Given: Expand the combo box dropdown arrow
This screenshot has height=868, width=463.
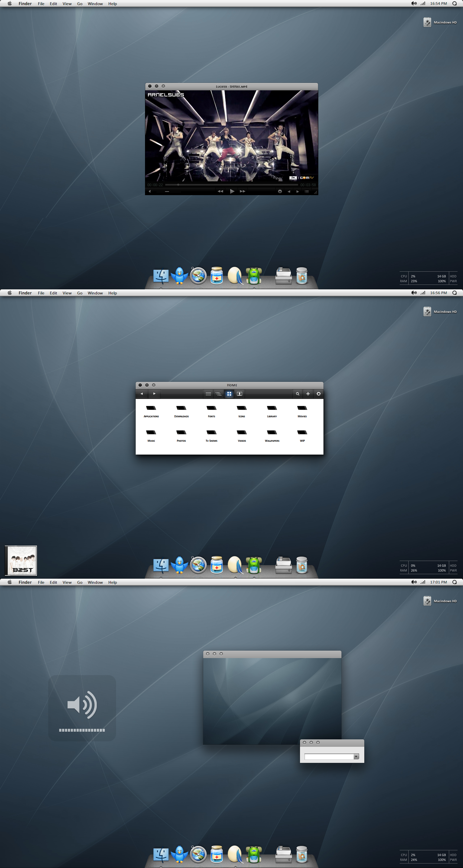Looking at the screenshot, I should tap(356, 756).
